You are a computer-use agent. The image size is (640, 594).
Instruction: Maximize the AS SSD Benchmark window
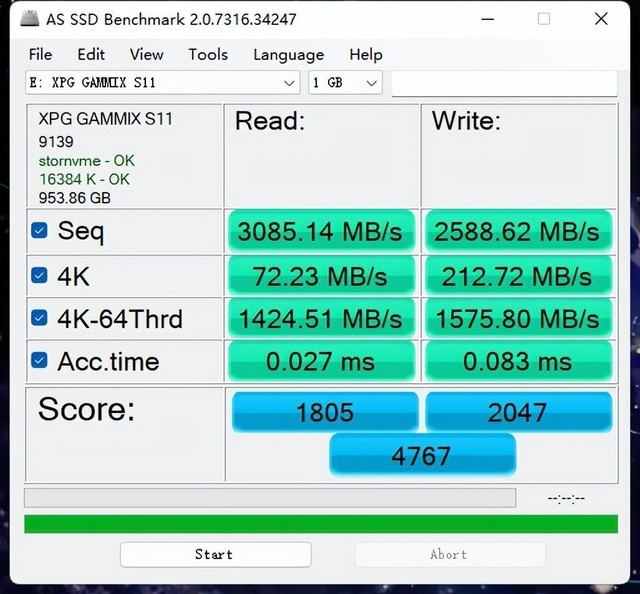pyautogui.click(x=544, y=19)
